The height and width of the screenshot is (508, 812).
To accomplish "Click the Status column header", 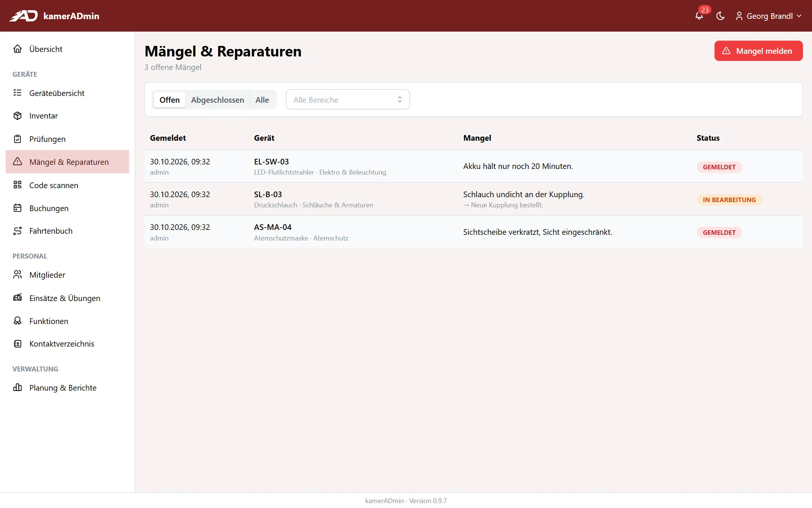I will [708, 138].
